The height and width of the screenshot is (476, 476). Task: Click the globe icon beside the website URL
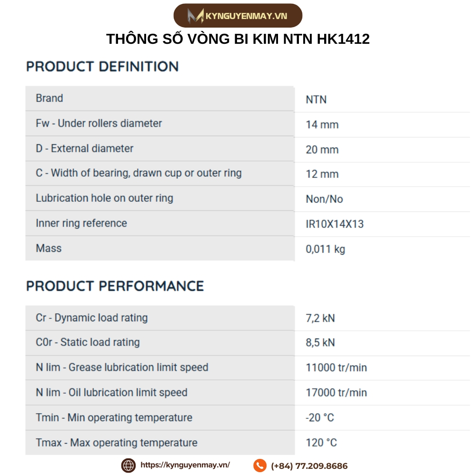pyautogui.click(x=129, y=466)
